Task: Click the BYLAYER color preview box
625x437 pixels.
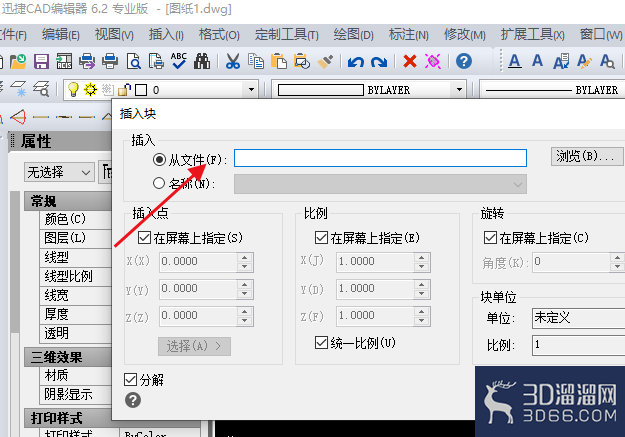Action: click(x=320, y=90)
